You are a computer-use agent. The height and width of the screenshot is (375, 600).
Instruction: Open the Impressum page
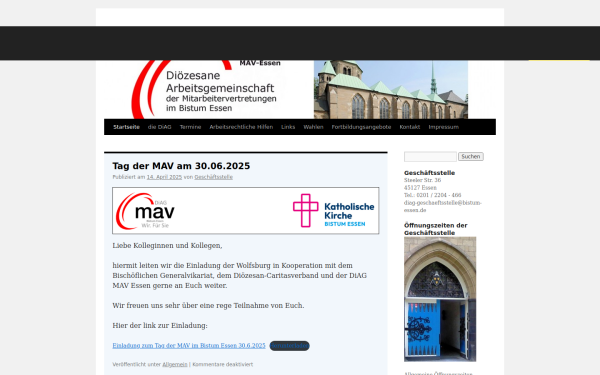(x=443, y=127)
